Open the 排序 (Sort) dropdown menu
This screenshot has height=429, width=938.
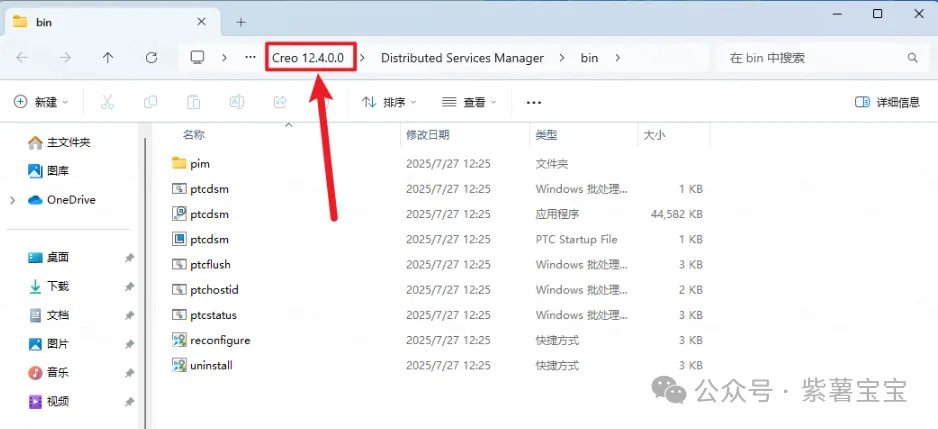tap(389, 102)
